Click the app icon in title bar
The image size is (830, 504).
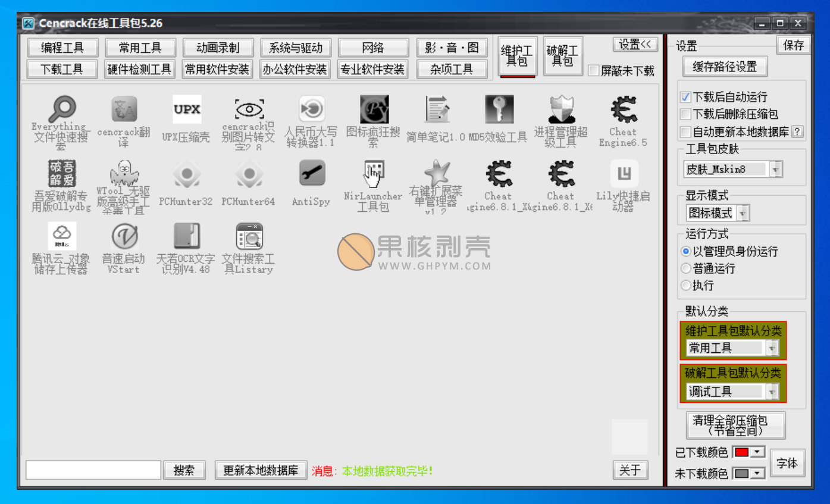(29, 23)
